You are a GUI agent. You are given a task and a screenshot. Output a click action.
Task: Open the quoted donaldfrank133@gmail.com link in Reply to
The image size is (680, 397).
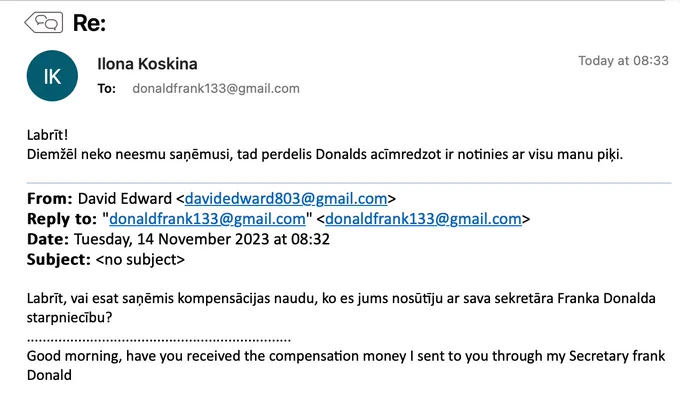tap(207, 219)
